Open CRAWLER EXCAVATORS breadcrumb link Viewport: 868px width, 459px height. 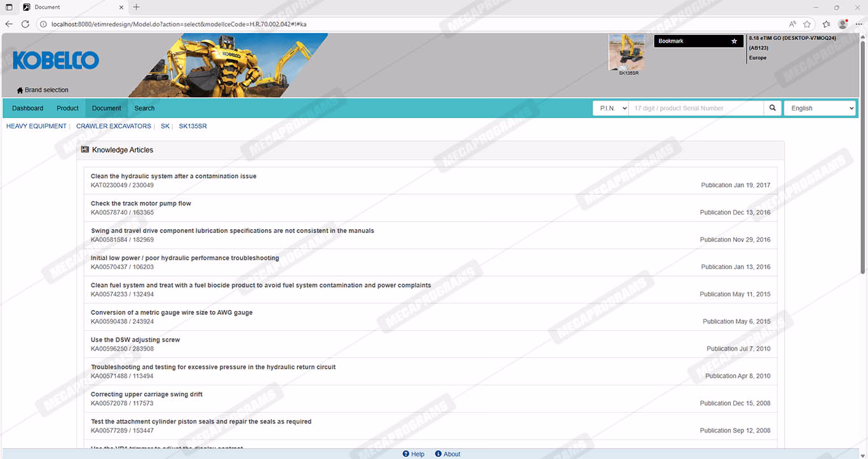pyautogui.click(x=114, y=126)
